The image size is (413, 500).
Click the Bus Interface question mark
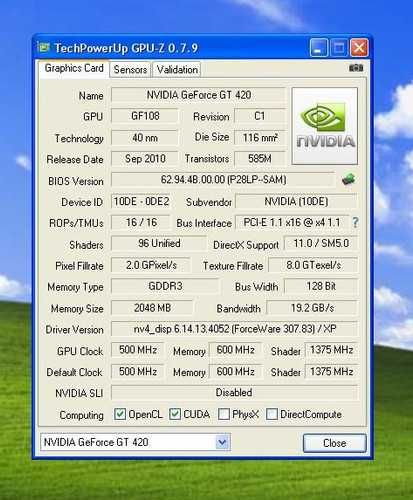(x=355, y=222)
